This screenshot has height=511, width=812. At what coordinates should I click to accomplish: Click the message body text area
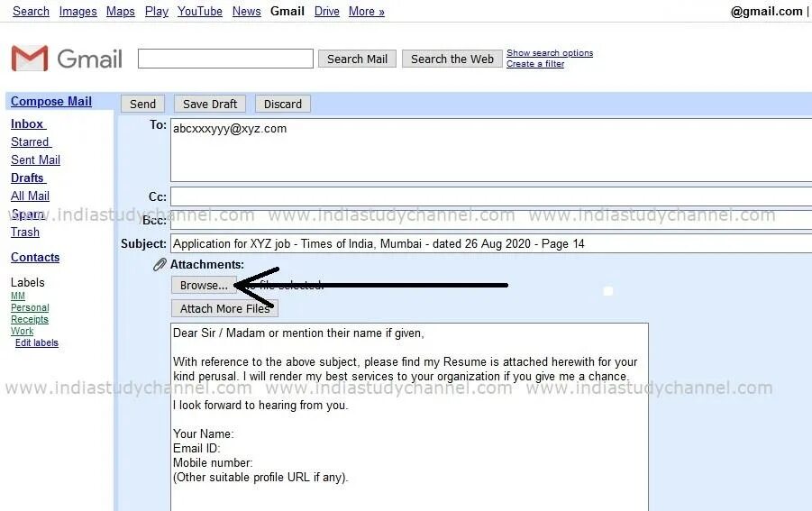[x=409, y=416]
